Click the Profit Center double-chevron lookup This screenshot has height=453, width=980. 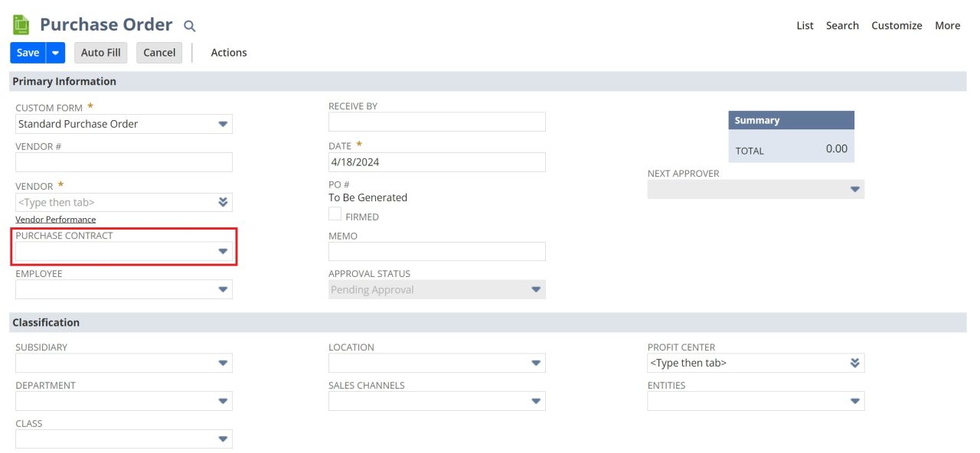pos(855,362)
